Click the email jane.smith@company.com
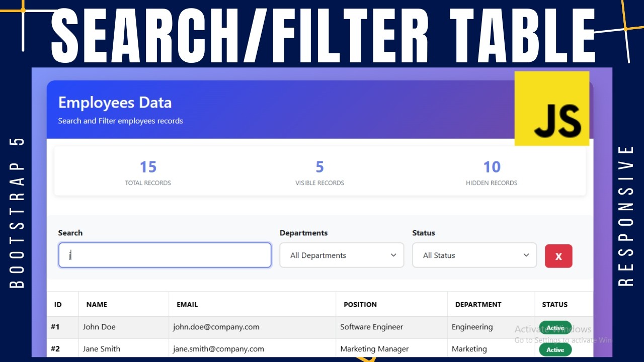 coord(218,349)
